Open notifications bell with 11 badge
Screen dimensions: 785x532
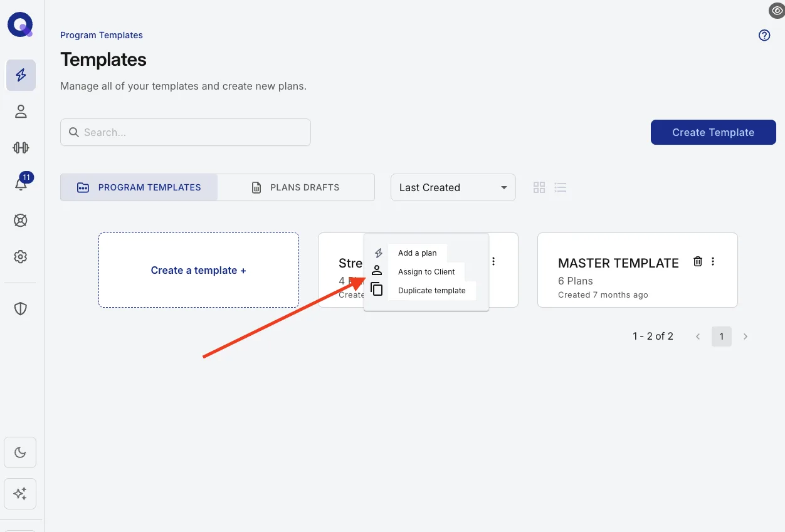click(x=21, y=184)
